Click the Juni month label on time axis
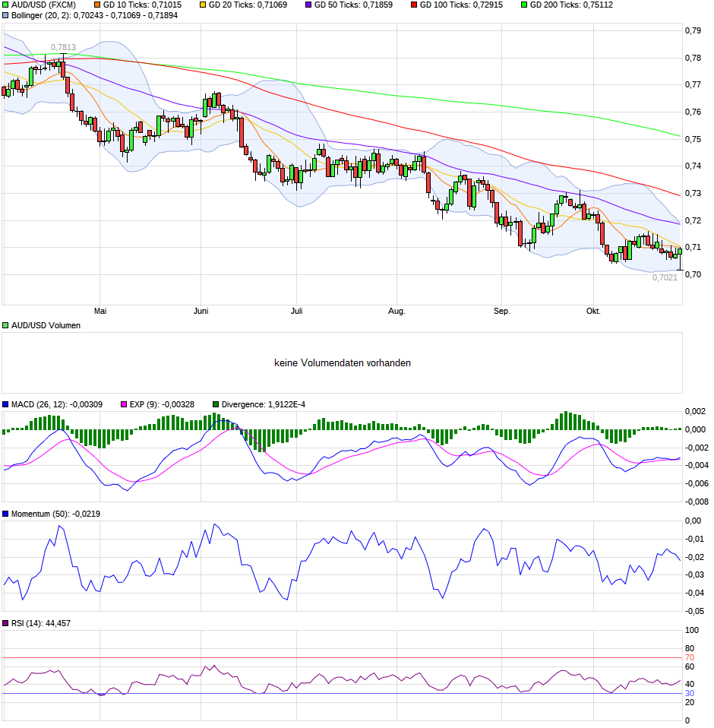714x728 pixels. (201, 311)
